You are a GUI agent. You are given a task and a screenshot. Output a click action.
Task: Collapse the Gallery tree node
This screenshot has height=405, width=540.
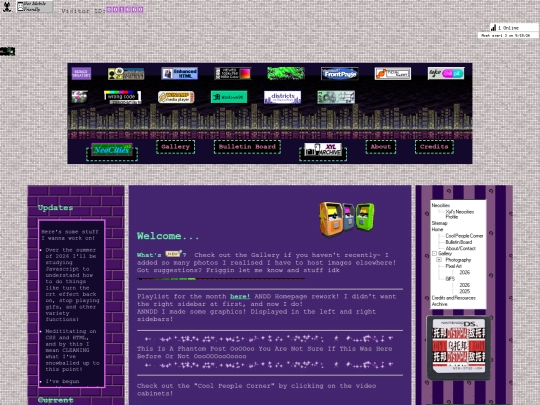click(x=434, y=253)
